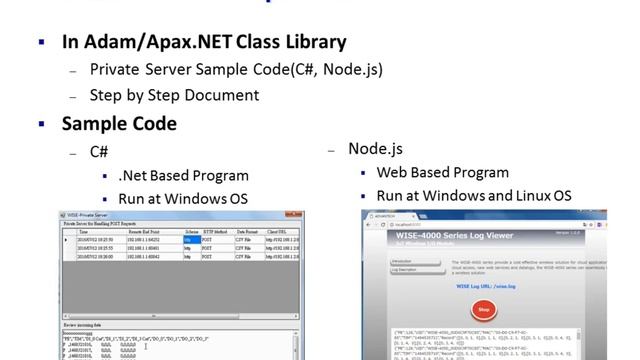The height and width of the screenshot is (360, 640).
Task: Click the "Web Based Program" bullet text
Action: [442, 172]
